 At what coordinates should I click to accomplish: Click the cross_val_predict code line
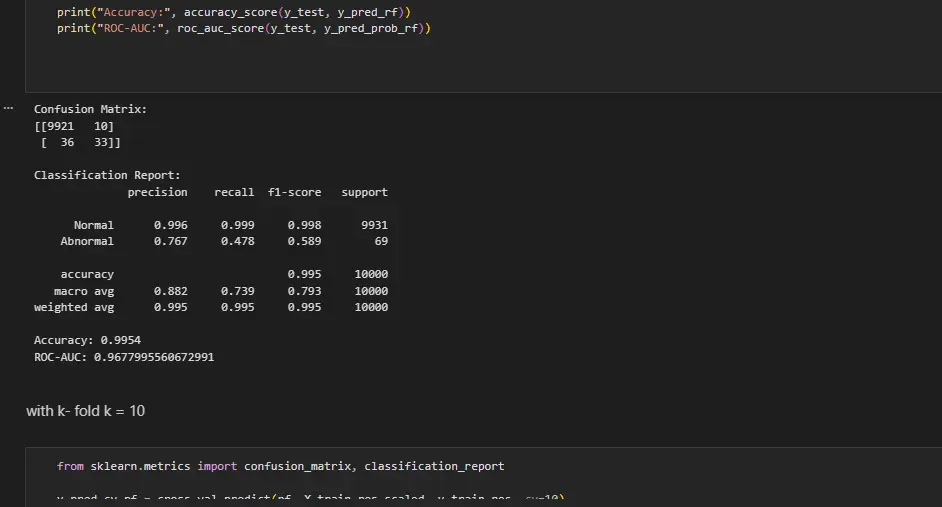[311, 499]
